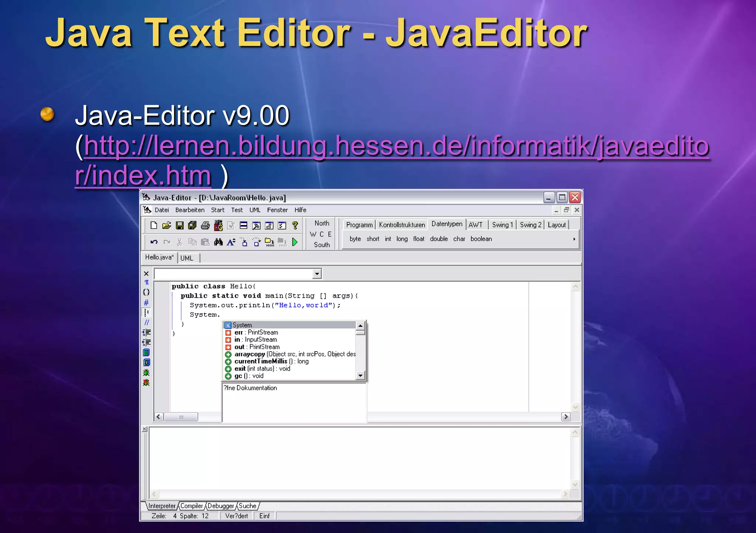This screenshot has height=533, width=756.
Task: Comment the line with the // icon
Action: [147, 322]
